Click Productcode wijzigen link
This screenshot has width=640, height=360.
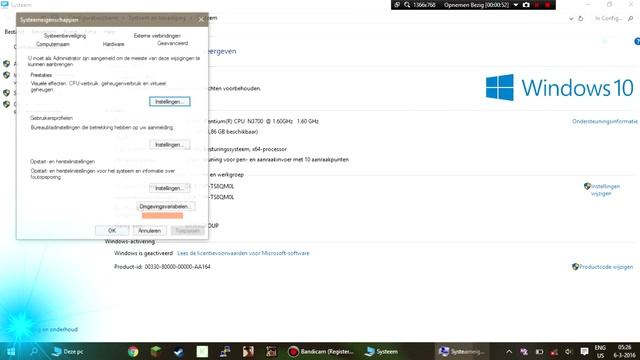(x=606, y=267)
